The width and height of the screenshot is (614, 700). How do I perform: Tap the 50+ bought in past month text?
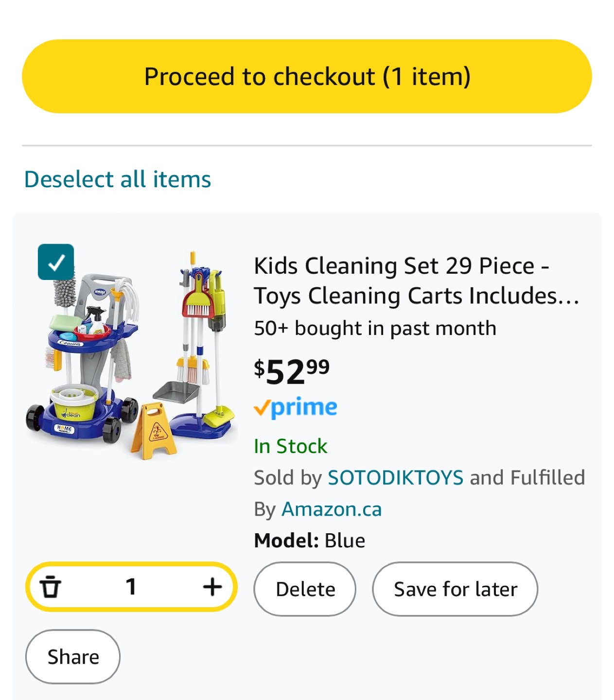point(375,328)
